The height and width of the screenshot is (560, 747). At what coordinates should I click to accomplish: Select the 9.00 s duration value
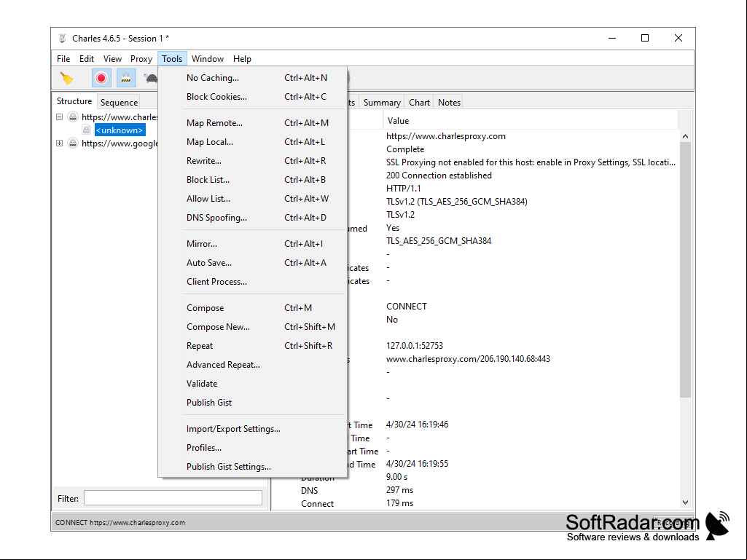[x=396, y=477]
